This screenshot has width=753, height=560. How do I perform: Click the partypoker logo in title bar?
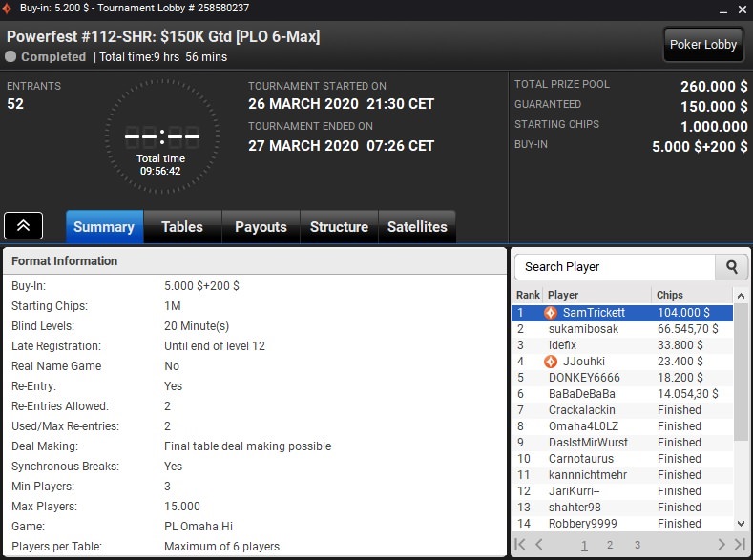(7, 9)
